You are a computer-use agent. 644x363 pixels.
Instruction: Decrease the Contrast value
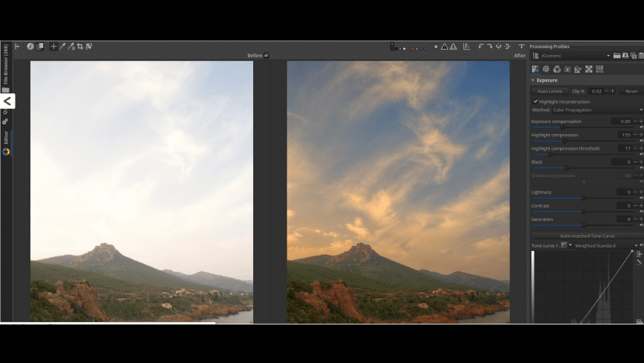635,205
